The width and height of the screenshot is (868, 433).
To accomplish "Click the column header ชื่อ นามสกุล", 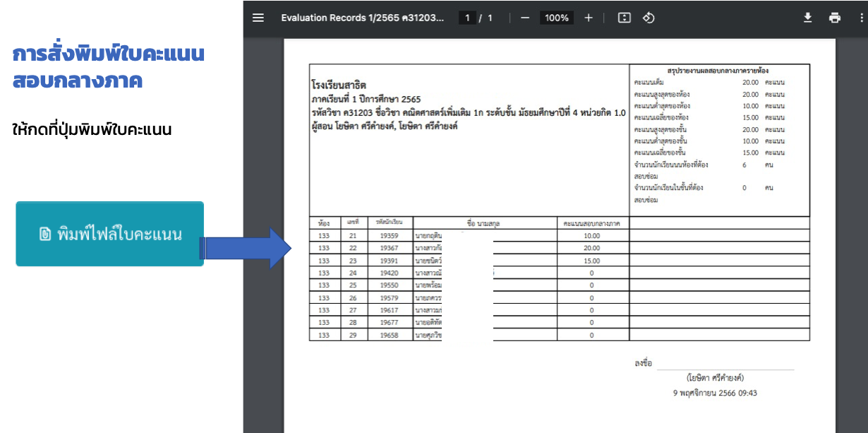I will 485,223.
